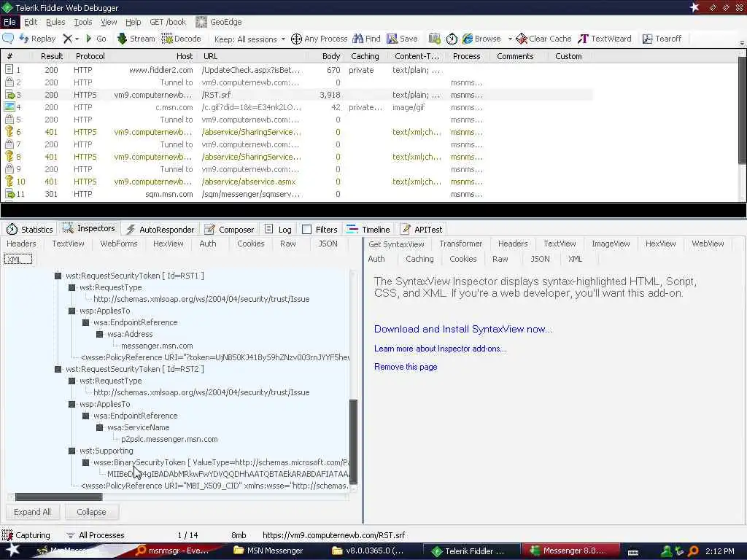Open the Browse dropdown arrow
Image resolution: width=747 pixels, height=560 pixels.
(510, 39)
